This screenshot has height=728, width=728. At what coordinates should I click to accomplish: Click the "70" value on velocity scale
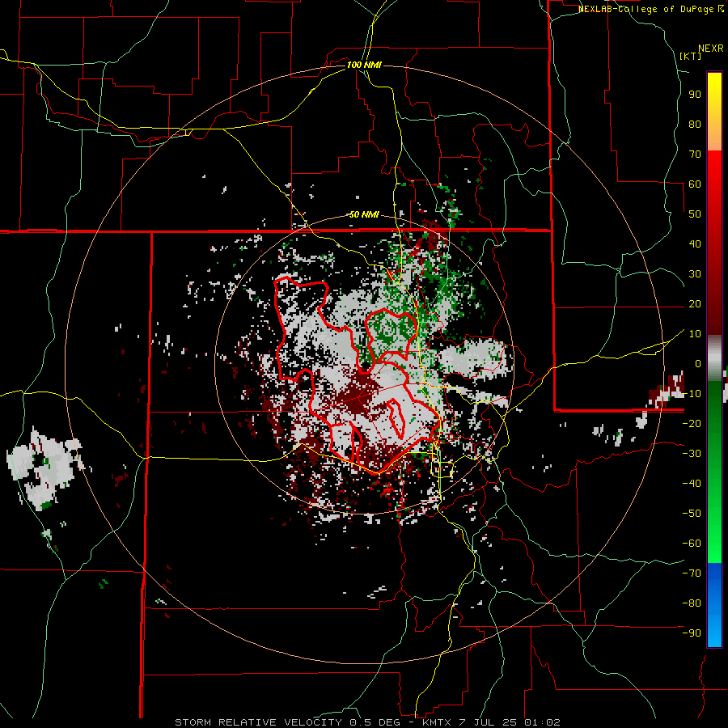[x=695, y=154]
